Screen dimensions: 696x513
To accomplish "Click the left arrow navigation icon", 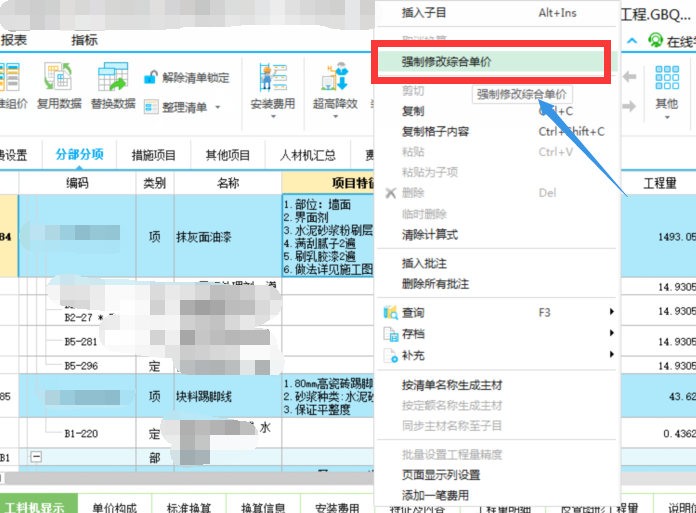I will pos(629,77).
